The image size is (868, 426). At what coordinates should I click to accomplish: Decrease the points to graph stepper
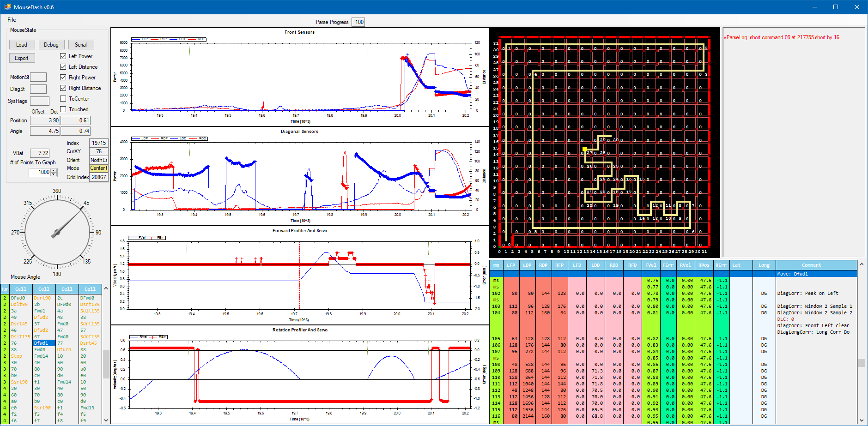pos(54,174)
